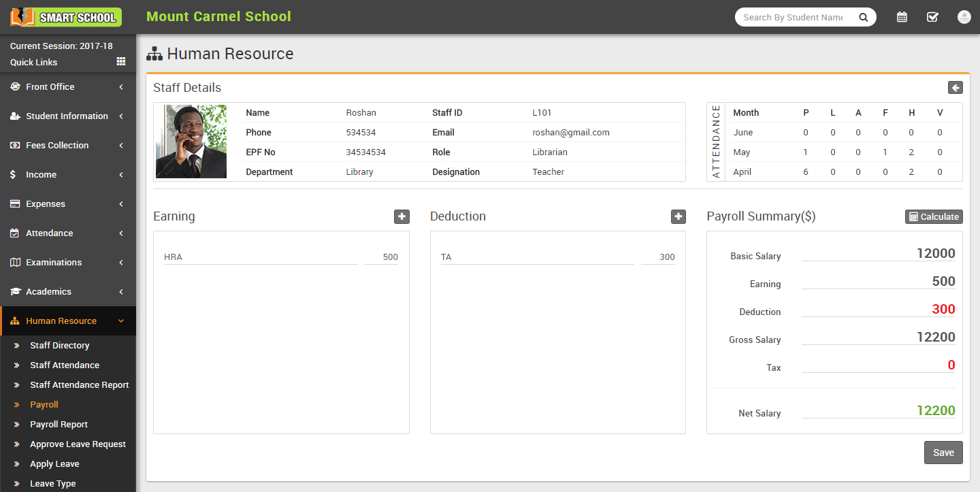Screen dimensions: 980x492
Task: Add a new Earning row with plus
Action: click(402, 216)
